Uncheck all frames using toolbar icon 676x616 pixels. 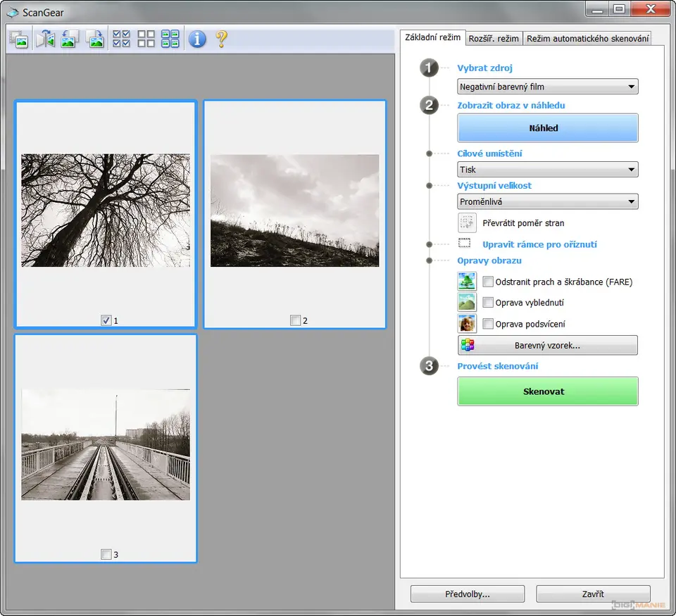tap(146, 39)
